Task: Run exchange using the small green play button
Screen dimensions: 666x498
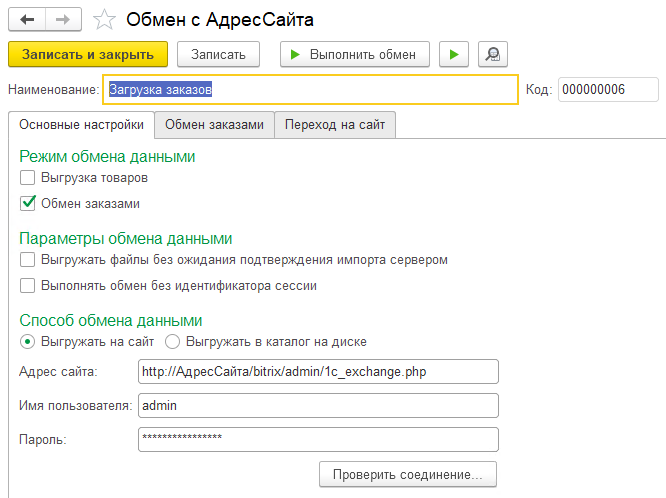Action: click(x=454, y=54)
